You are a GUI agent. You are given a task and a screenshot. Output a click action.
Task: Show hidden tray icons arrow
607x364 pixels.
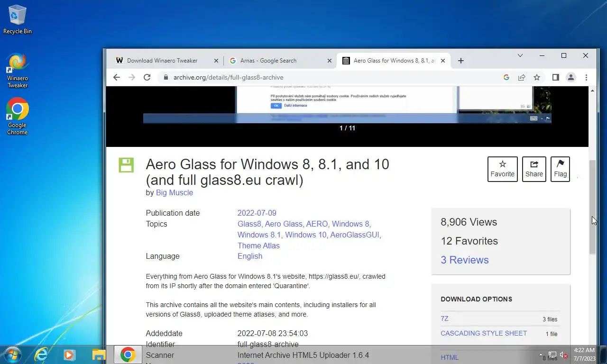541,355
